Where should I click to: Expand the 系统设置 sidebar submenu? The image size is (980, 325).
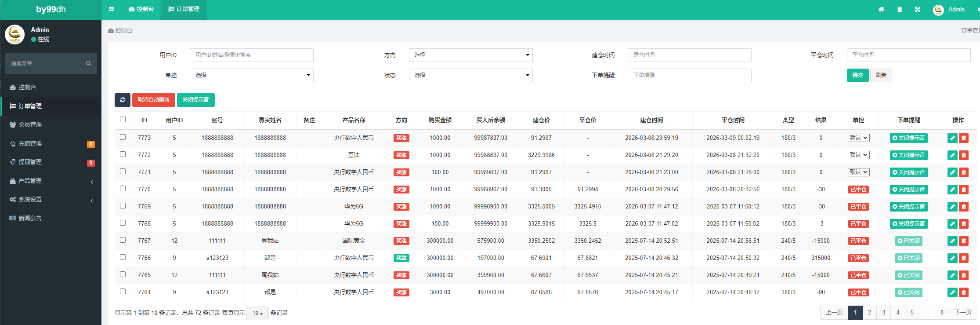(x=51, y=199)
